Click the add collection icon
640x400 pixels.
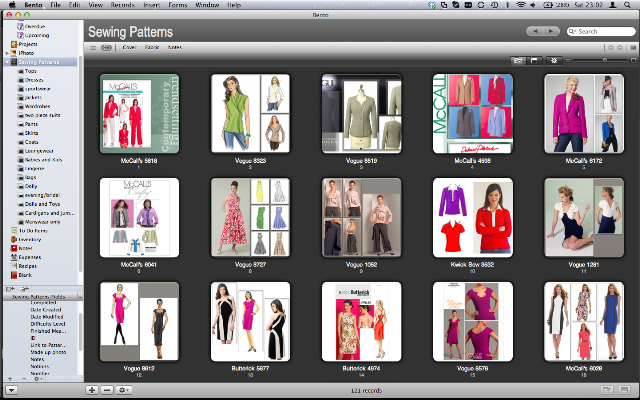(24, 289)
